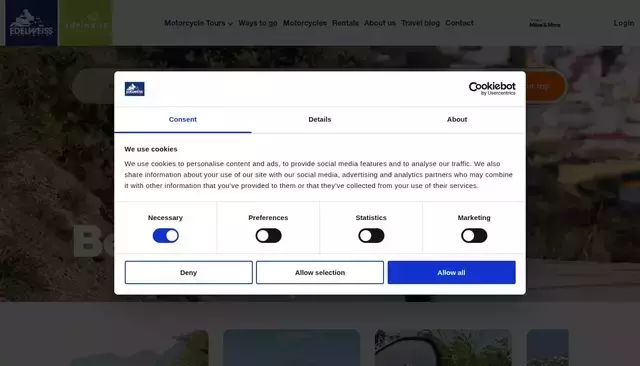Image resolution: width=640 pixels, height=366 pixels.
Task: Go to the Contact page
Action: (x=460, y=23)
